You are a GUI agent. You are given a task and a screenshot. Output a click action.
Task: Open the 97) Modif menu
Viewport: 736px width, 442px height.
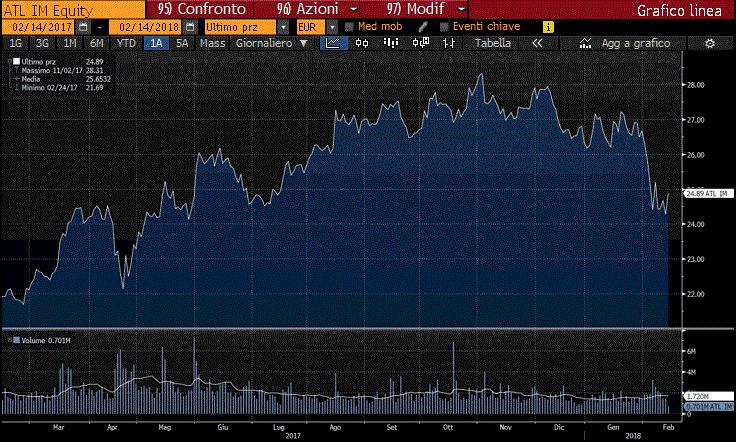(415, 9)
